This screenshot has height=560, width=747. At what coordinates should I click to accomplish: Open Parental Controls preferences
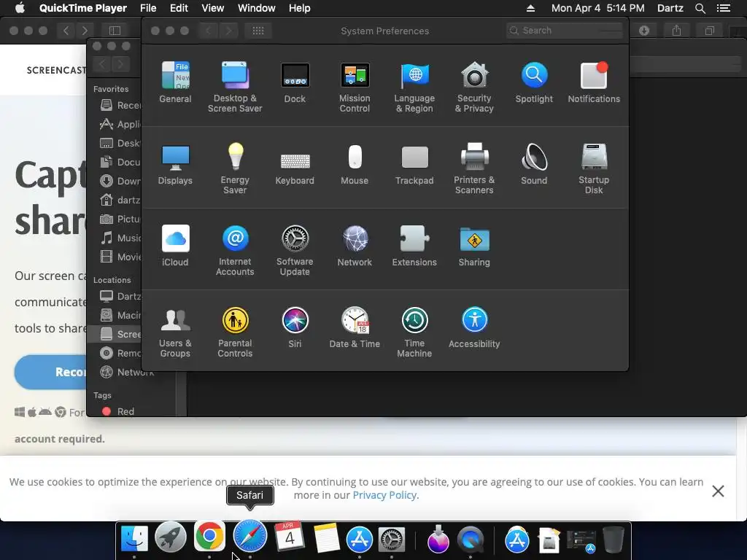pos(235,332)
